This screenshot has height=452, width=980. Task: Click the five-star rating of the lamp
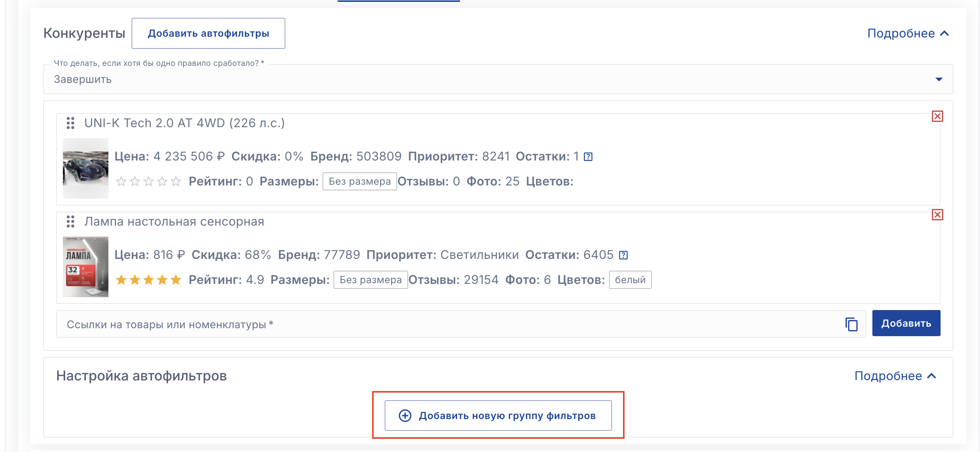tap(149, 280)
